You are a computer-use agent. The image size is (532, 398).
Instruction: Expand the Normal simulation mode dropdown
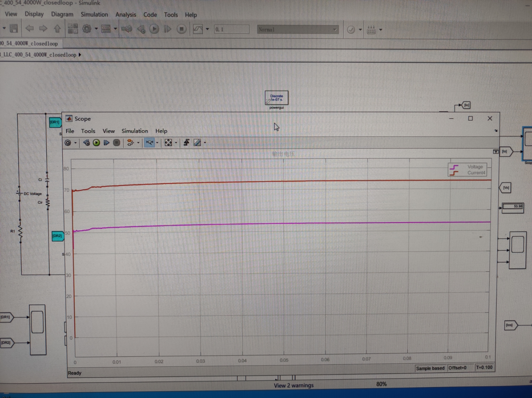(x=335, y=29)
